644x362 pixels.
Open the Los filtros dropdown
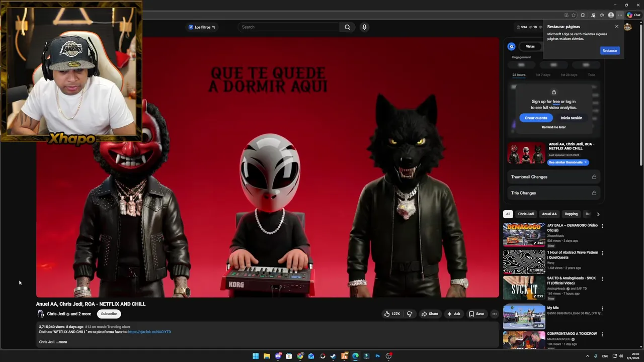pos(202,27)
